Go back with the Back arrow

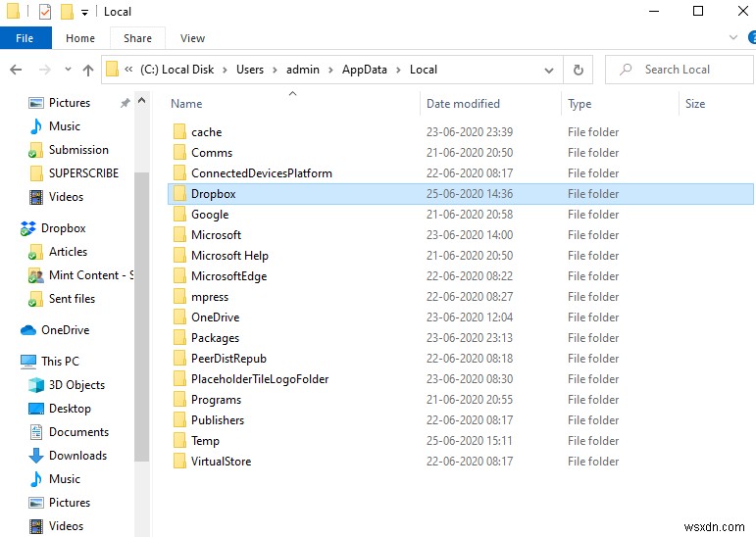(x=16, y=70)
